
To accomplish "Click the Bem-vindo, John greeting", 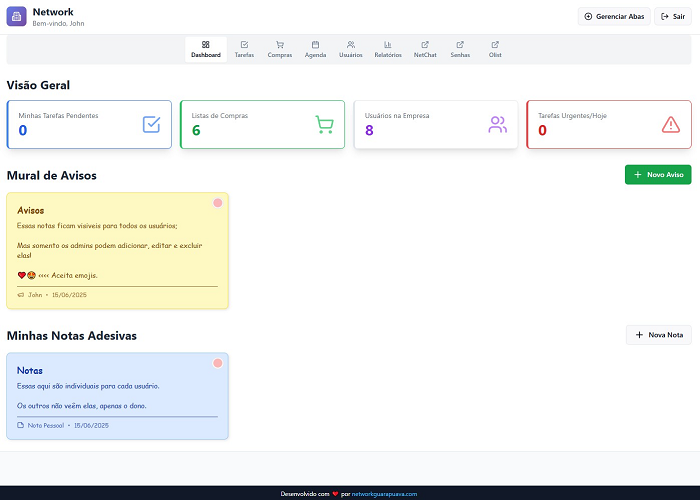I will [x=58, y=24].
